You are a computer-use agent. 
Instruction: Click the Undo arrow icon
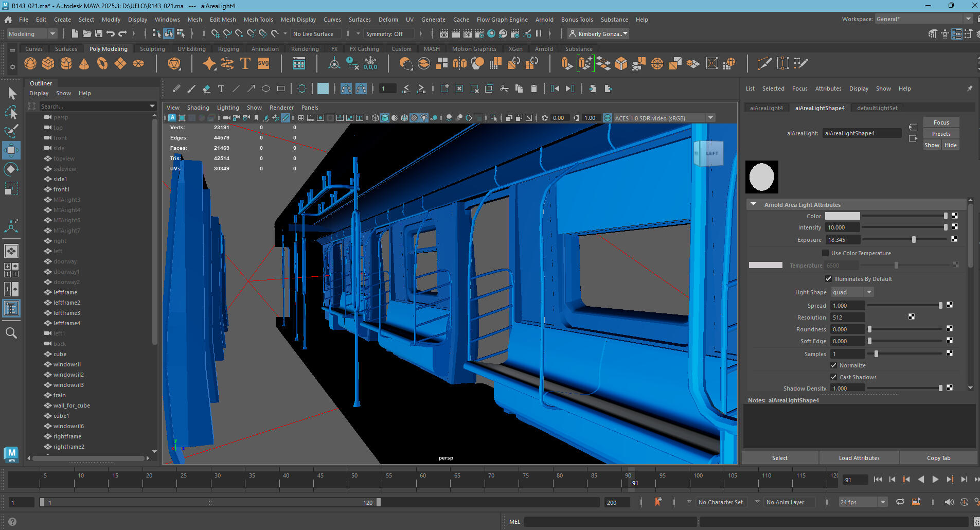click(x=111, y=34)
